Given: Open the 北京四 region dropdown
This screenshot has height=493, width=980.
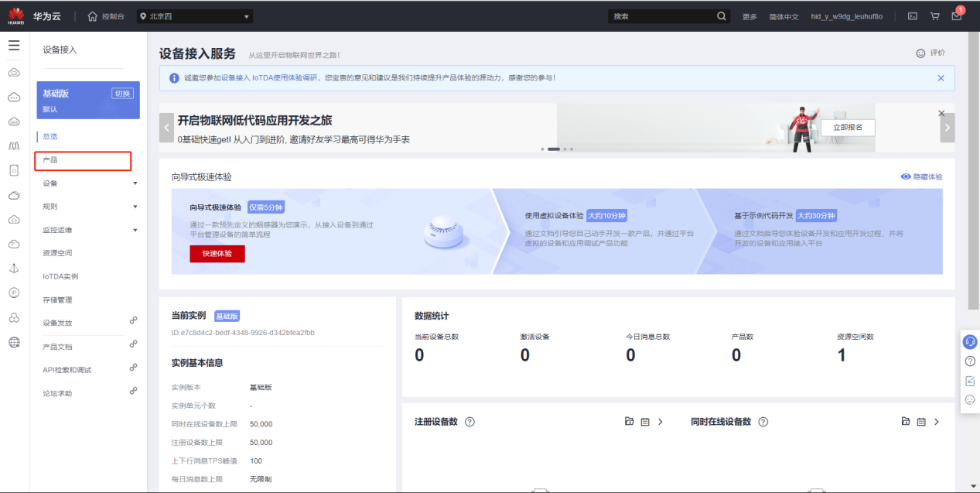Looking at the screenshot, I should (x=195, y=16).
